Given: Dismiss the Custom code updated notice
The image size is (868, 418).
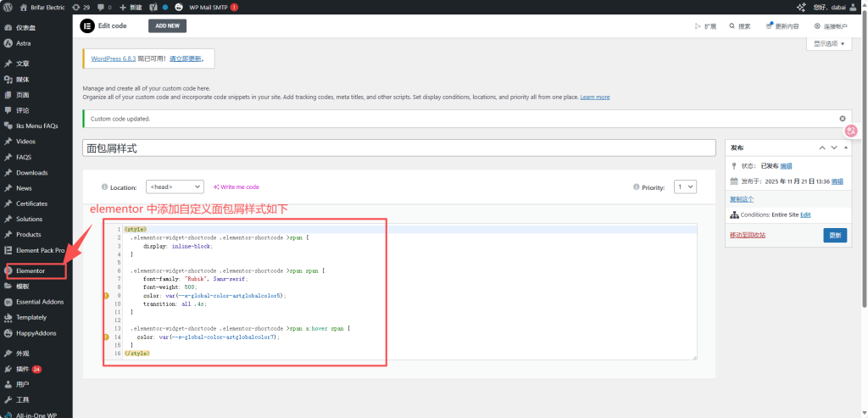Looking at the screenshot, I should click(842, 119).
